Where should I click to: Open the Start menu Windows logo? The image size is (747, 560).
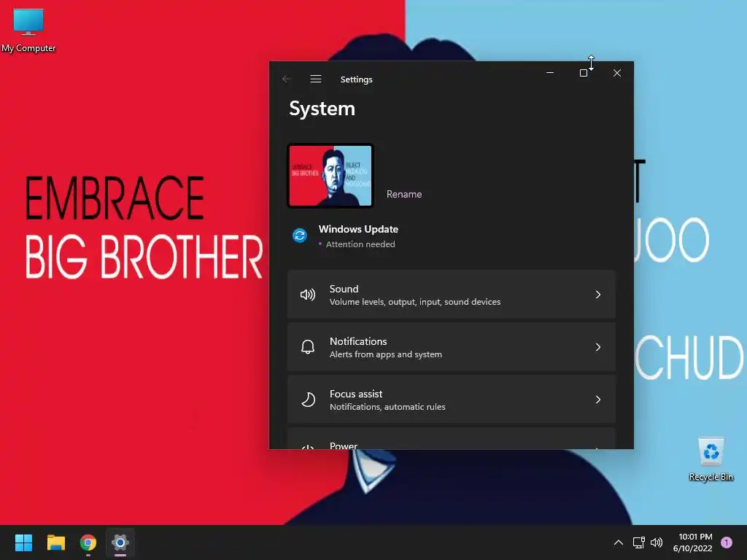click(23, 542)
